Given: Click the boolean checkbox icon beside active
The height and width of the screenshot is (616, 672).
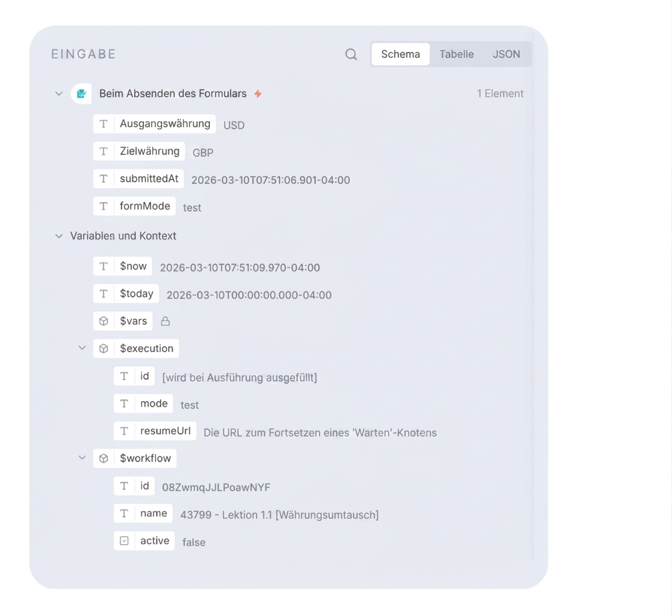Looking at the screenshot, I should (x=124, y=541).
